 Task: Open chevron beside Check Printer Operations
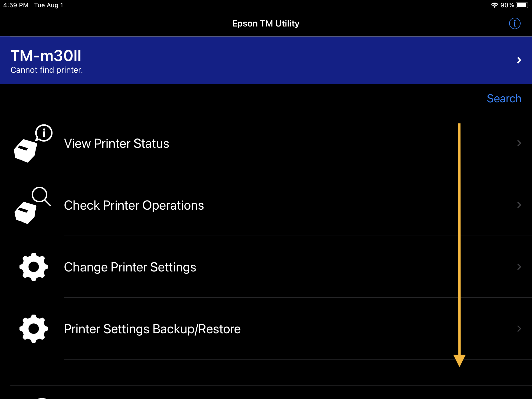[519, 205]
